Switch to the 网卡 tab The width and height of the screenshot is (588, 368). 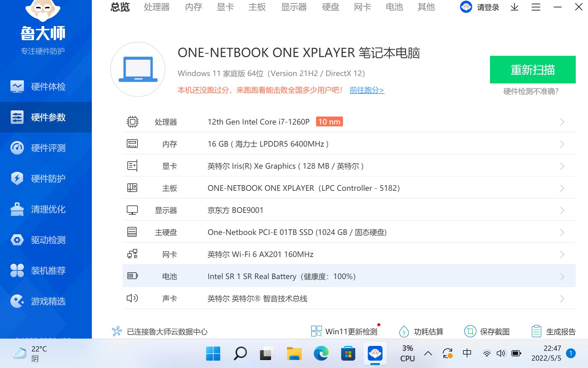pos(362,7)
